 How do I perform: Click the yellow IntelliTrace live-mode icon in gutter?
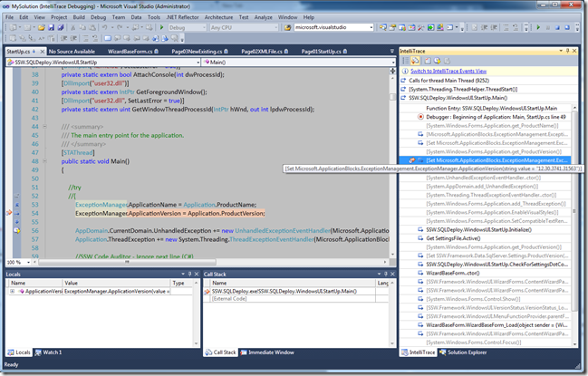pos(17,230)
